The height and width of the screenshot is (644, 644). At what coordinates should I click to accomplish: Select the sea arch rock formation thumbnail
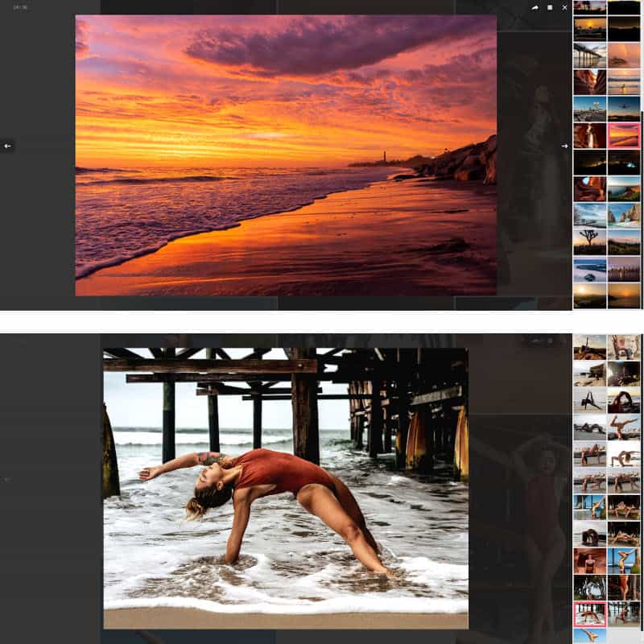[624, 215]
